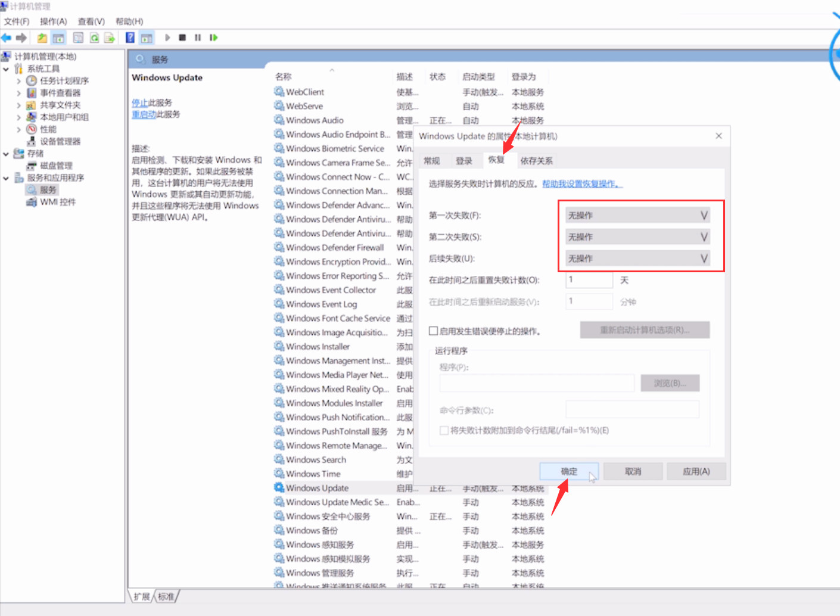The width and height of the screenshot is (840, 616).
Task: Click the blue Help question-mark icon
Action: click(x=130, y=38)
